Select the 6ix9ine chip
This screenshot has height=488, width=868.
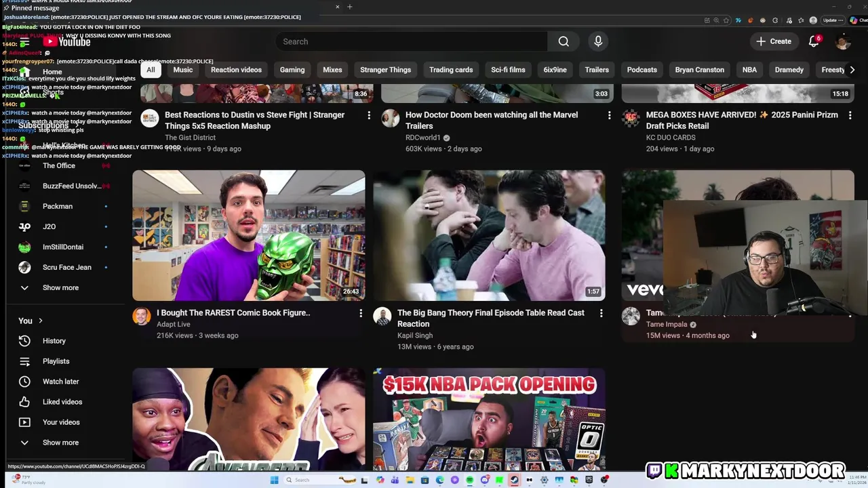pos(555,70)
